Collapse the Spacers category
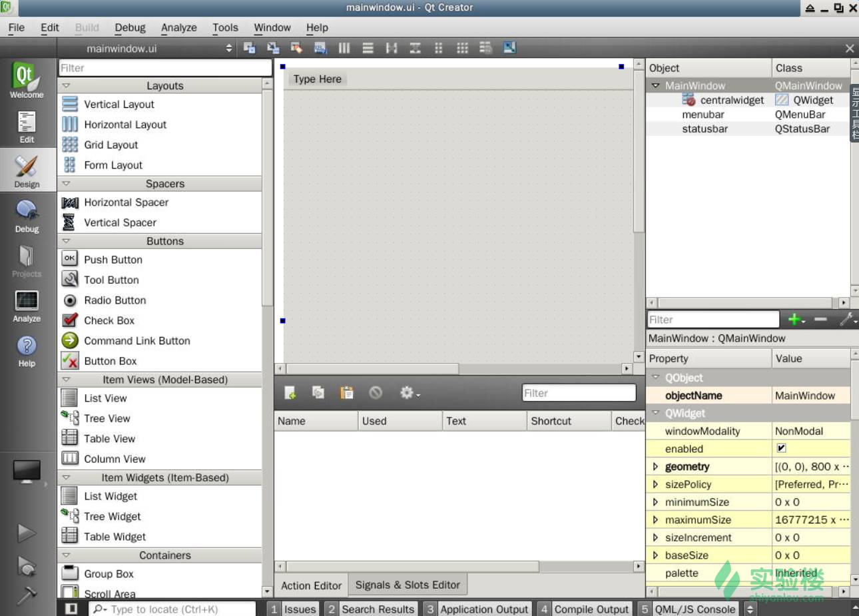 point(66,184)
